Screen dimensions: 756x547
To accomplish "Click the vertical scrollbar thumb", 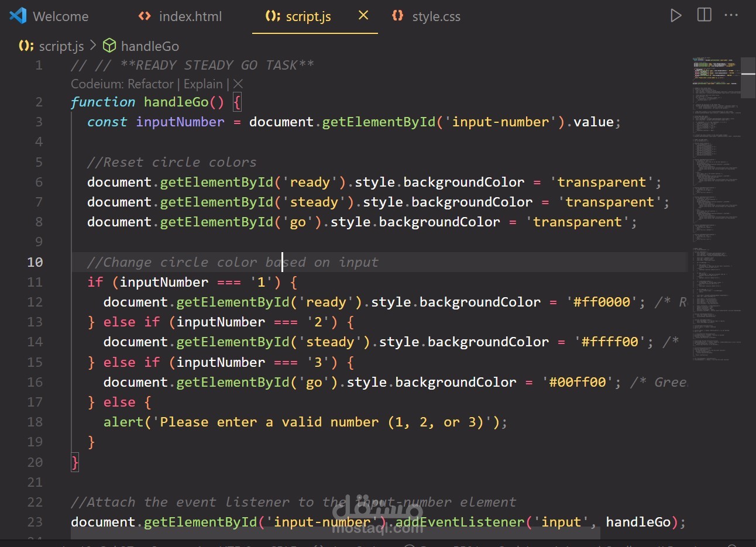I will coord(748,77).
